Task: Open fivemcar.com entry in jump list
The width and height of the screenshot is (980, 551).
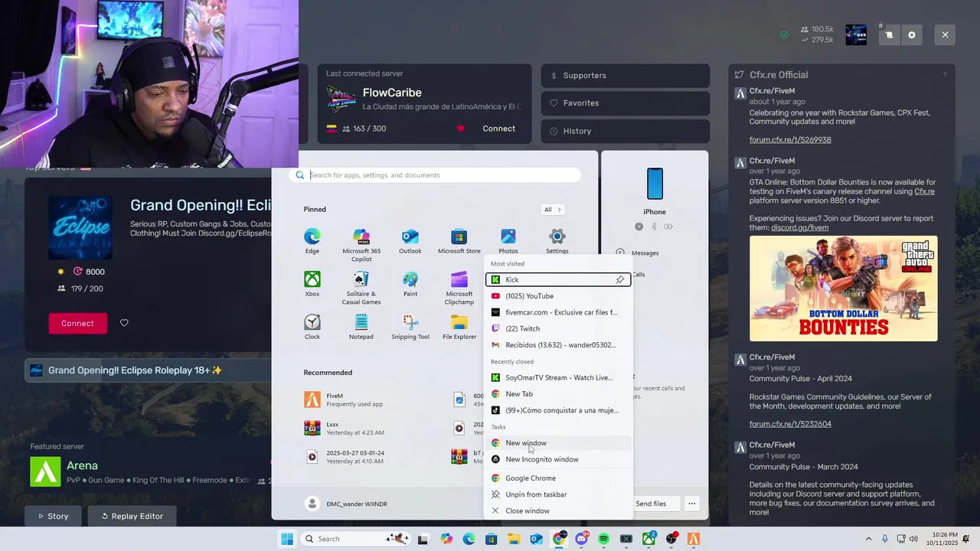Action: coord(558,312)
